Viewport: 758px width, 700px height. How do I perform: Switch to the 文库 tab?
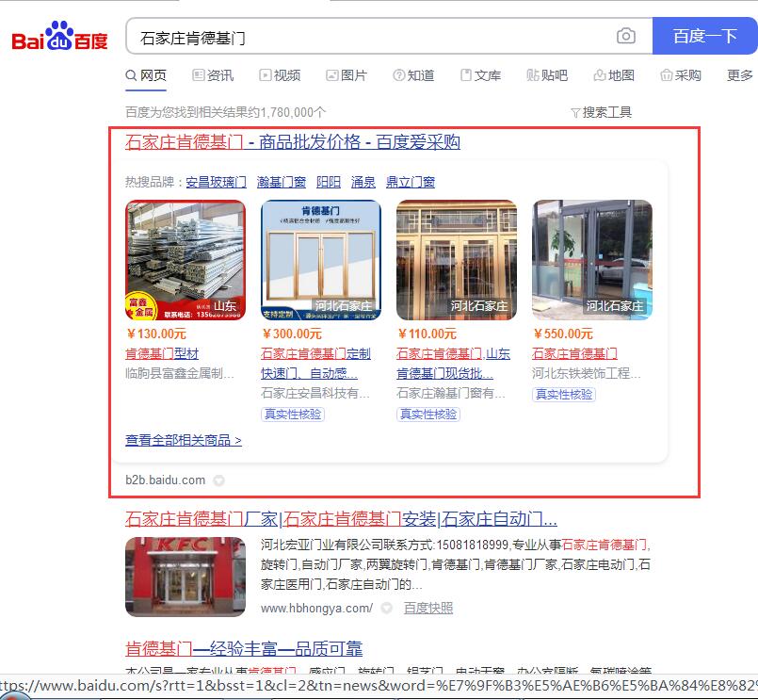coord(480,75)
